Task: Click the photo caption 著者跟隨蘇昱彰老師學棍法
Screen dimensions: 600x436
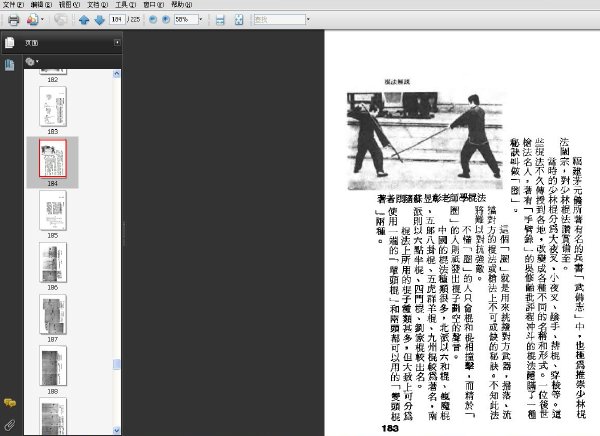Action: pyautogui.click(x=431, y=198)
